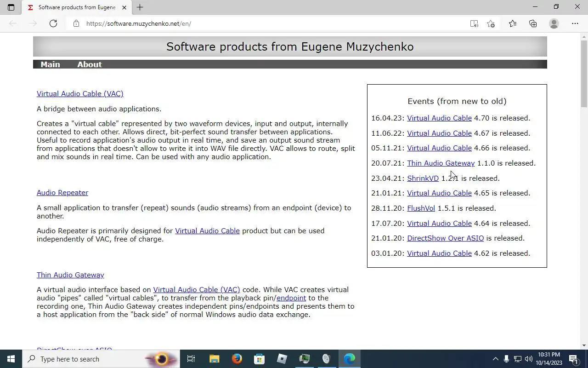The width and height of the screenshot is (588, 368).
Task: Open the green monitor taskbar app icon
Action: pos(305,359)
